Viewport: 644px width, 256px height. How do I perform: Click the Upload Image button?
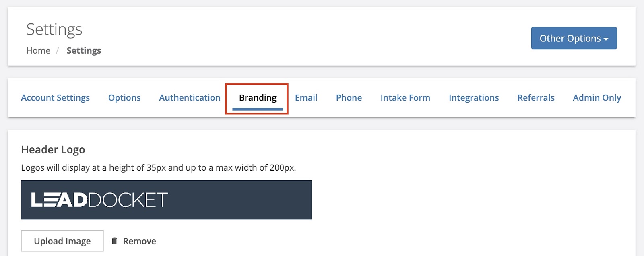(62, 241)
